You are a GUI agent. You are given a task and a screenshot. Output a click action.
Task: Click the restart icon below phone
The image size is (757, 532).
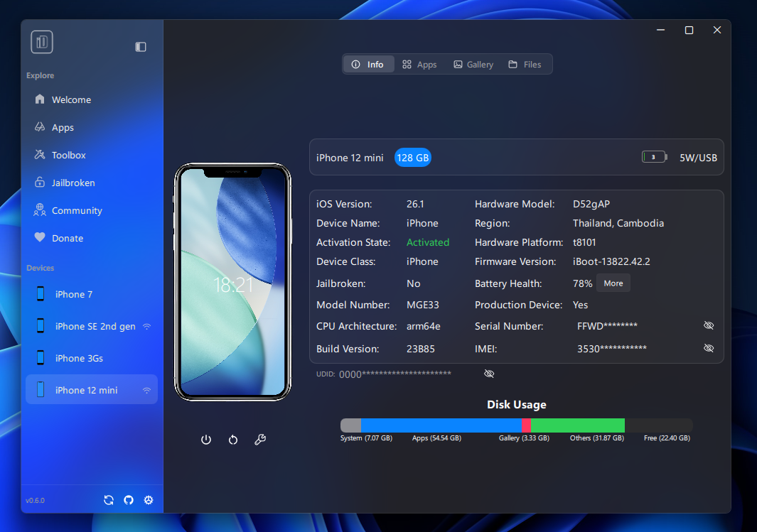pyautogui.click(x=233, y=440)
